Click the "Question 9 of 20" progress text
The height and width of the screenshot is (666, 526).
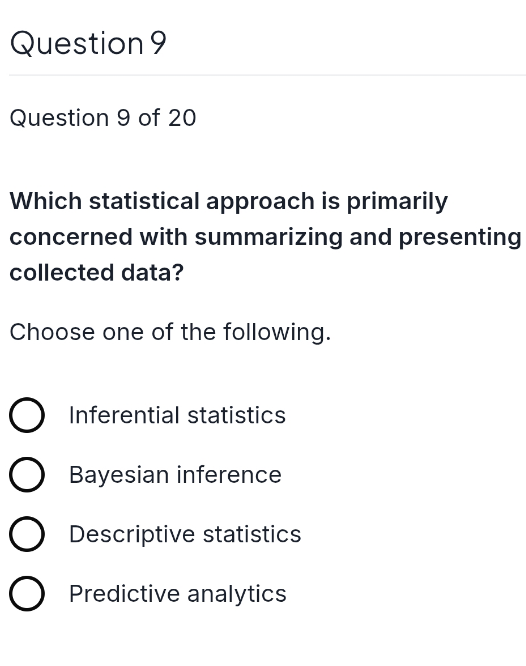[103, 118]
